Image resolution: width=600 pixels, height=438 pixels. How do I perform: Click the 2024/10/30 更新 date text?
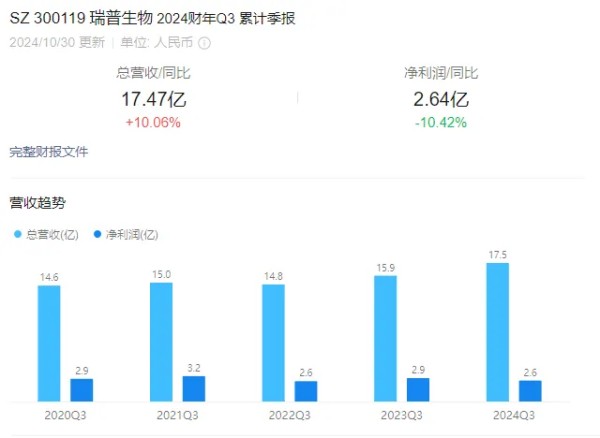click(x=57, y=42)
